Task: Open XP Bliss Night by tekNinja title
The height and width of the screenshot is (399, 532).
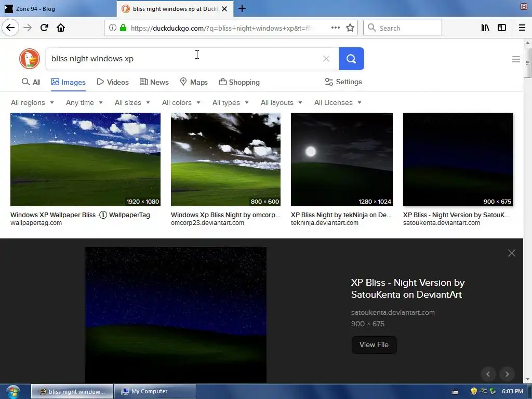Action: pos(341,215)
